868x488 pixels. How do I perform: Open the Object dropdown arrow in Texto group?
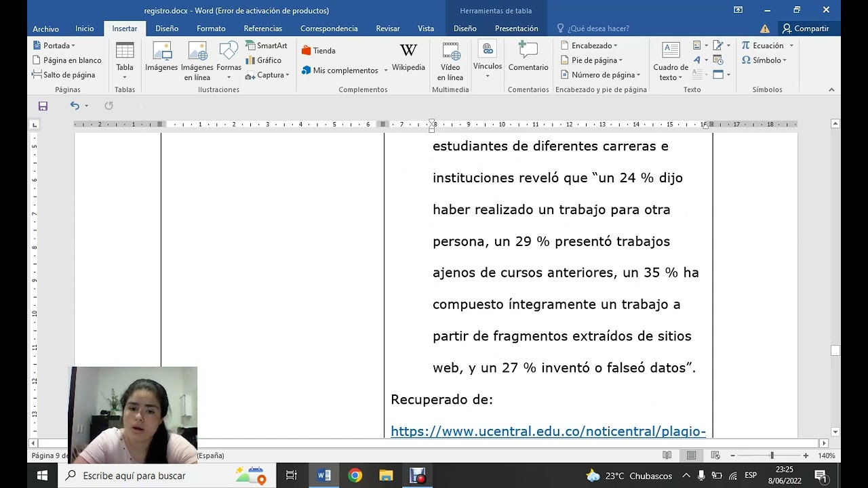click(729, 75)
